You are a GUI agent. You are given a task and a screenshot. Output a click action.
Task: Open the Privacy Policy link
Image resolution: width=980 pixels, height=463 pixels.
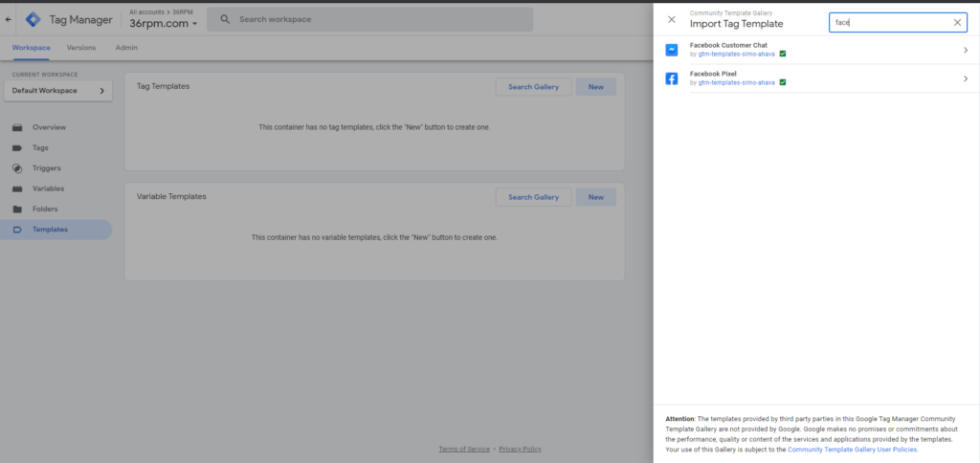click(x=520, y=450)
